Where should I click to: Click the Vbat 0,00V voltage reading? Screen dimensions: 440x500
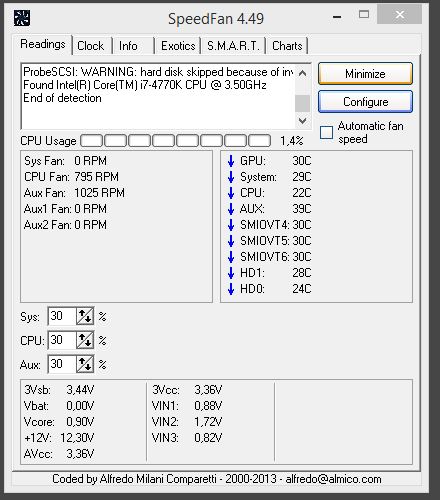click(59, 406)
